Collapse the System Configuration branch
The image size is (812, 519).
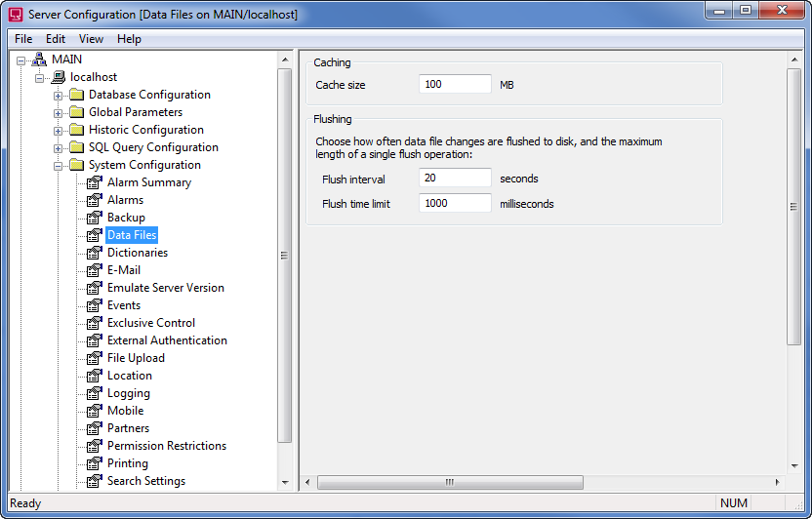(59, 165)
